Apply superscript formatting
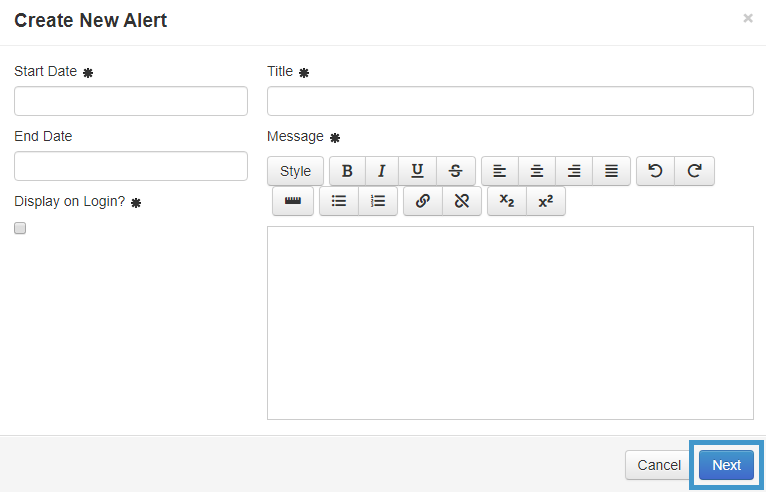Image resolution: width=766 pixels, height=492 pixels. tap(546, 201)
